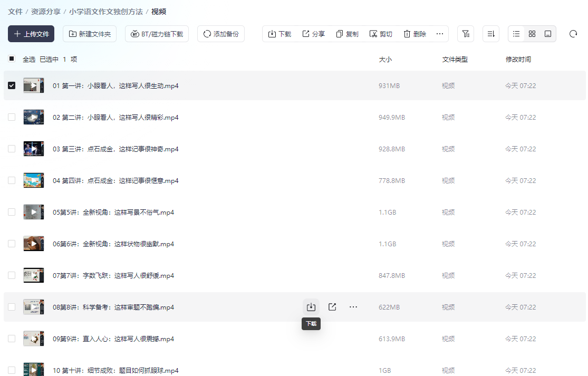
Task: Open more options on the 08 file row
Action: click(x=353, y=307)
